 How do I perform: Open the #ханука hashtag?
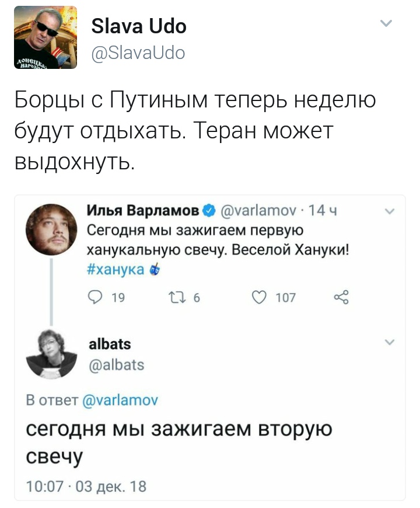[117, 269]
